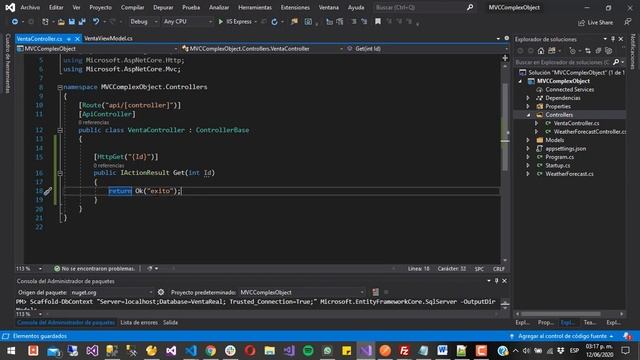Click the feedback icon beside Live Share

point(628,22)
